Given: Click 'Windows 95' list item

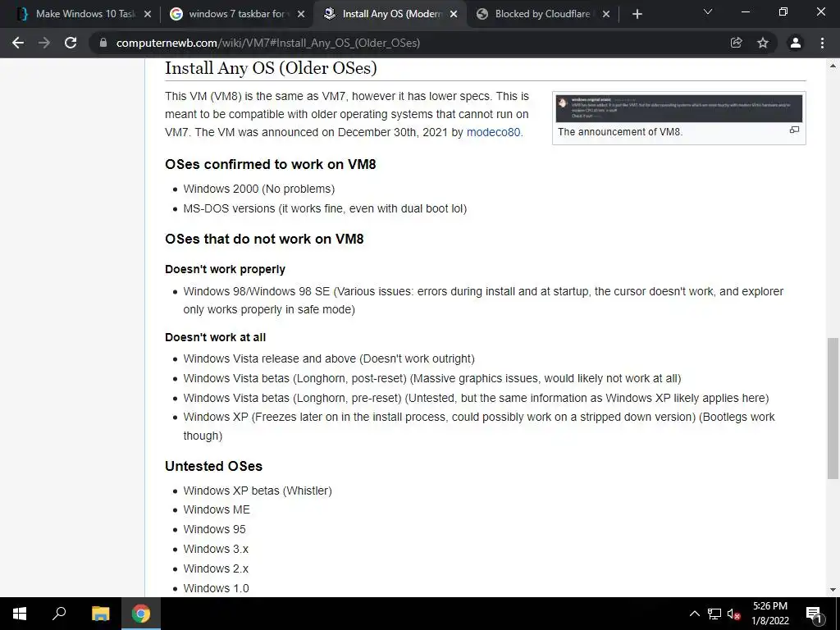Looking at the screenshot, I should click(x=214, y=529).
